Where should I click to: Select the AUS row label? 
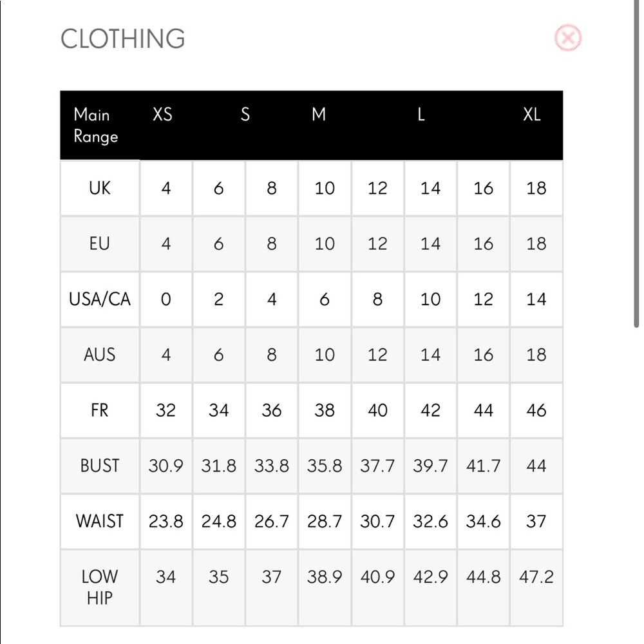pos(100,355)
